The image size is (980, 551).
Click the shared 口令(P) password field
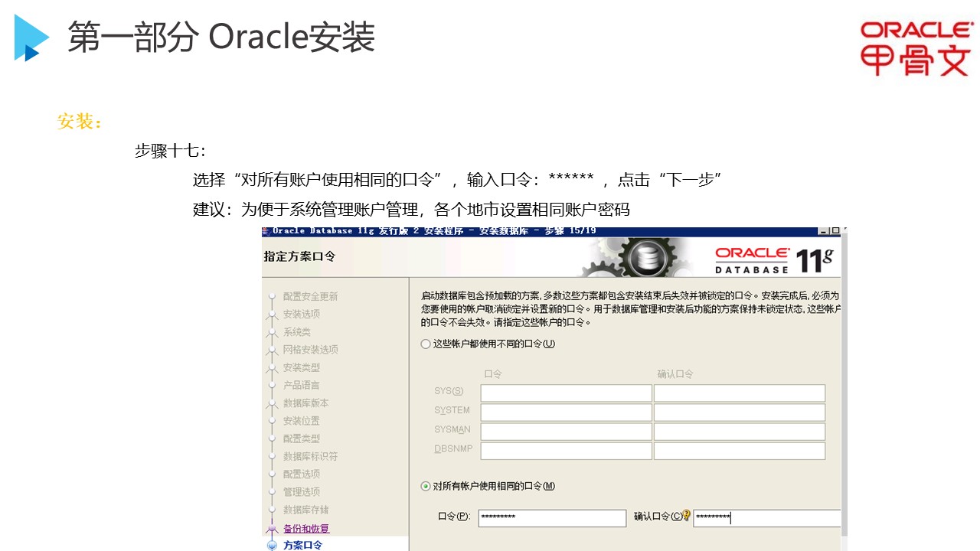pyautogui.click(x=552, y=518)
